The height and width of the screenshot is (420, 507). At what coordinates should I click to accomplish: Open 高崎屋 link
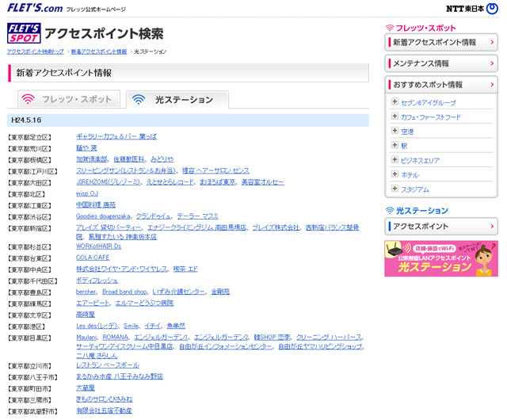tap(86, 315)
